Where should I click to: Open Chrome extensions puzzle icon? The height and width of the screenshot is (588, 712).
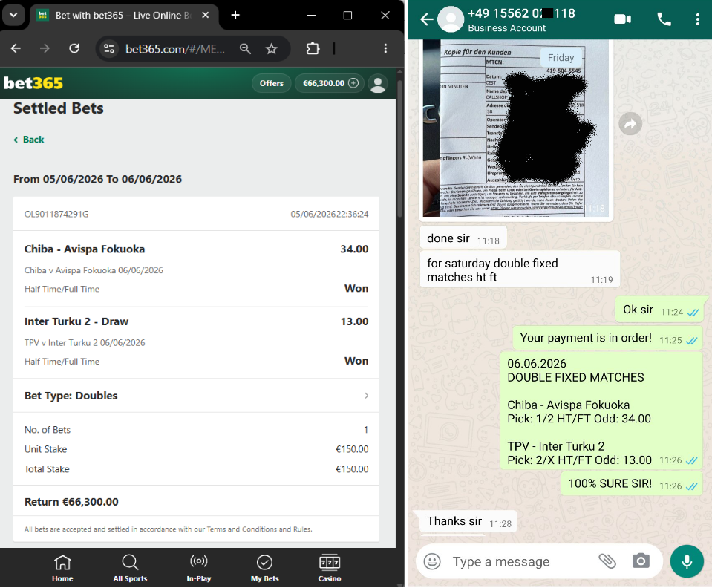(313, 48)
